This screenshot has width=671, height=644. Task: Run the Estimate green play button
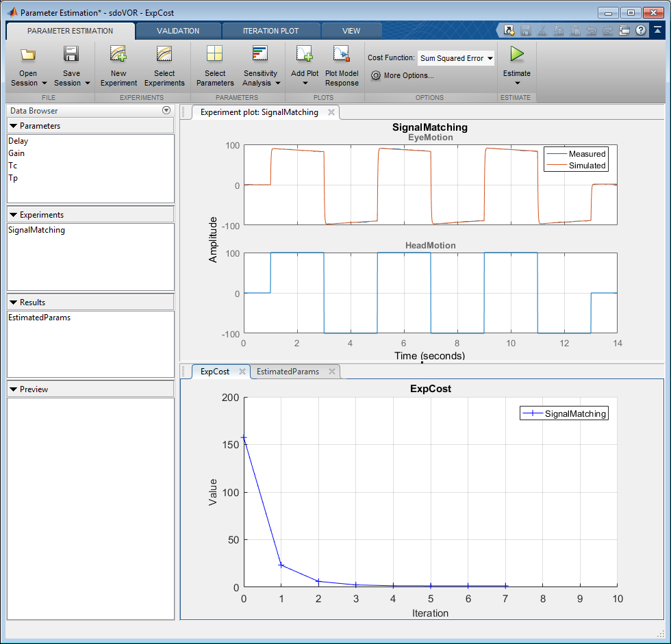point(517,54)
